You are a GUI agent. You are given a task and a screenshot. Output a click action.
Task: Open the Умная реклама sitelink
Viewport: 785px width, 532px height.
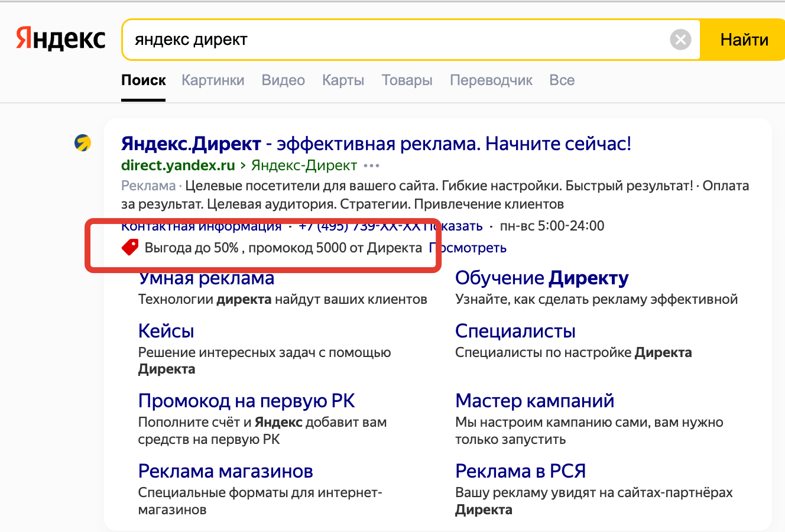click(x=206, y=278)
